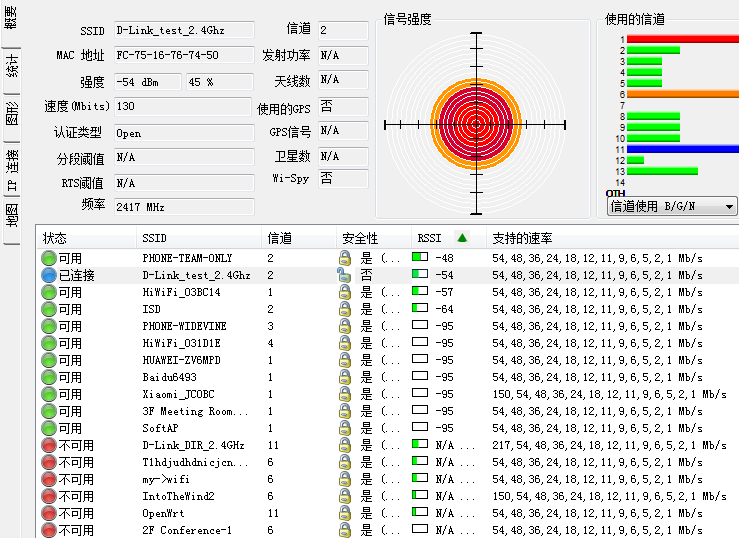Click green sort arrow in RSSI column
739x538 pixels.
click(x=461, y=238)
